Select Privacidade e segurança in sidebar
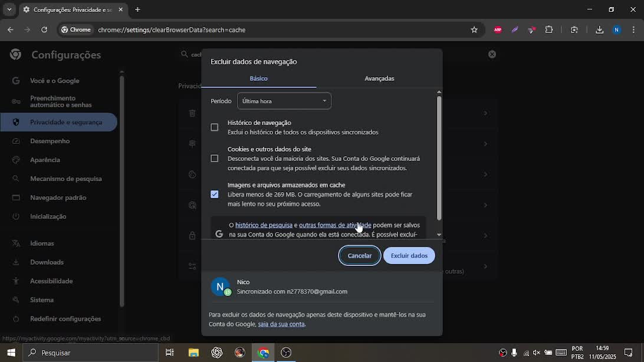The height and width of the screenshot is (362, 644). tap(59, 122)
